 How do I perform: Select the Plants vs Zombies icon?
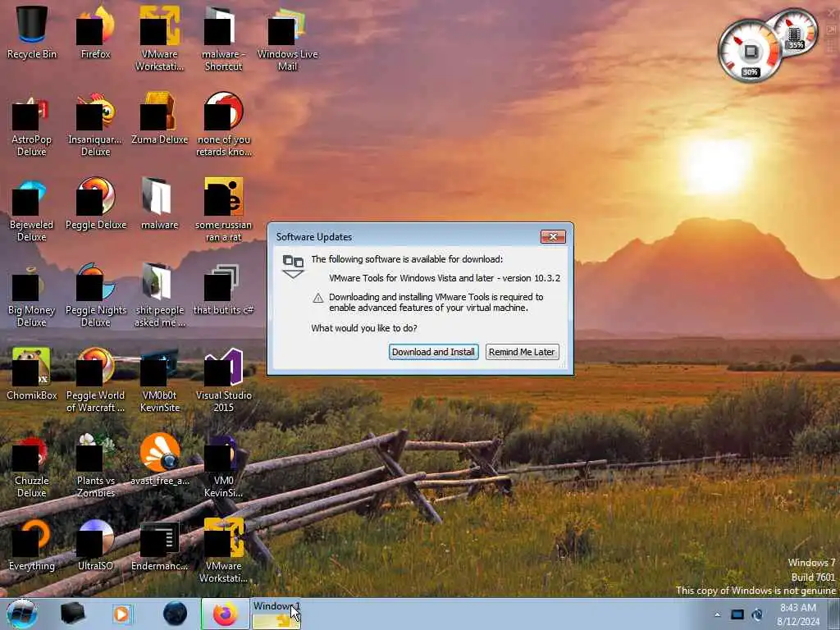95,465
